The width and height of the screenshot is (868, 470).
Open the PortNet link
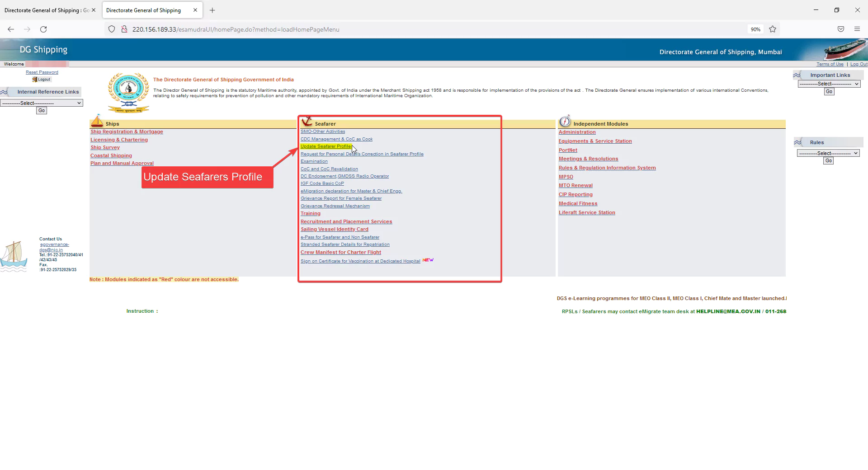(568, 150)
